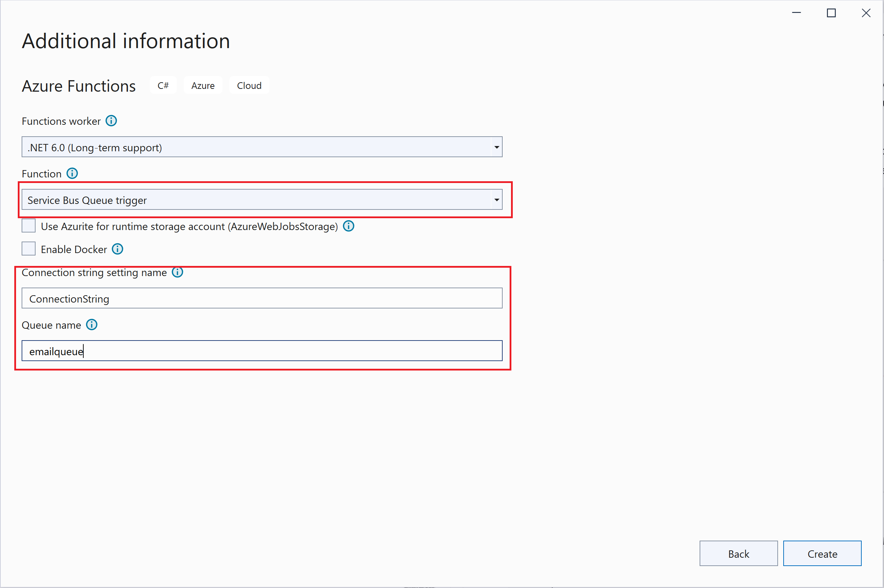Click the Connection string setting name info icon
This screenshot has width=884, height=588.
pos(177,272)
